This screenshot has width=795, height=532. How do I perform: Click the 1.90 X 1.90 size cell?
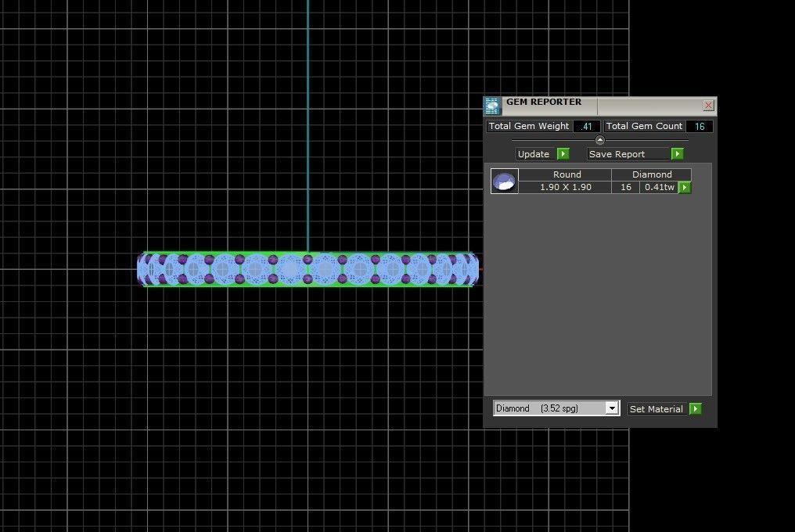(x=565, y=187)
